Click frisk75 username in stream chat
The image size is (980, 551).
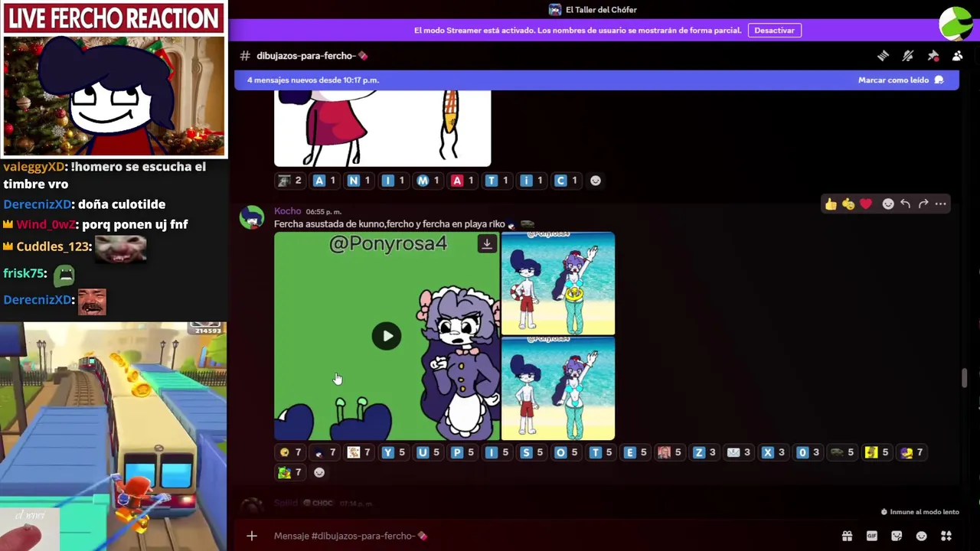pos(24,273)
